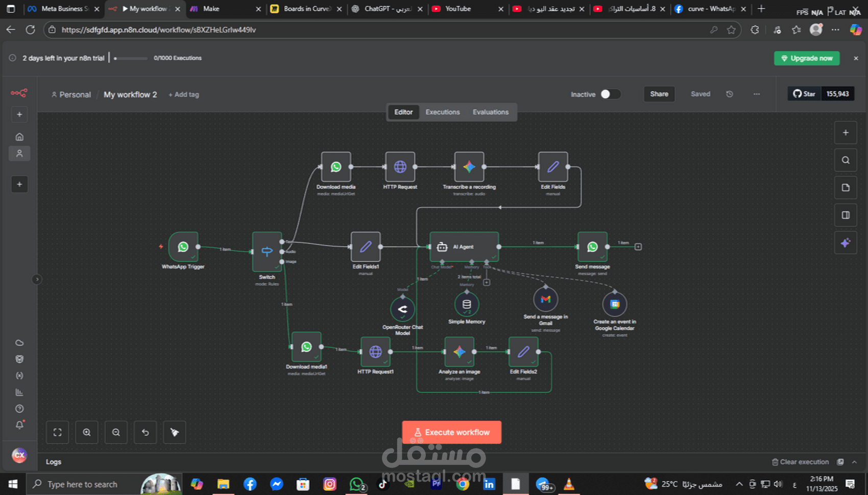Image resolution: width=868 pixels, height=495 pixels.
Task: Open workflow history
Action: click(730, 94)
